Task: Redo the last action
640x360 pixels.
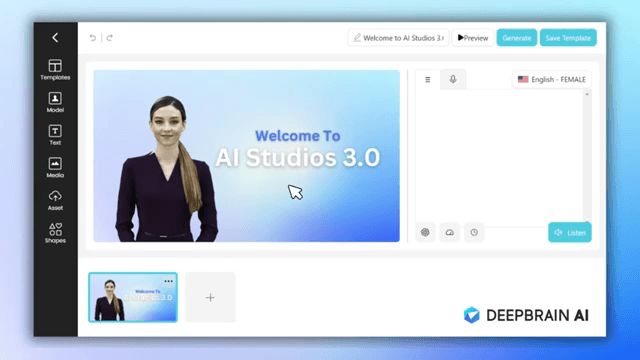Action: point(109,38)
